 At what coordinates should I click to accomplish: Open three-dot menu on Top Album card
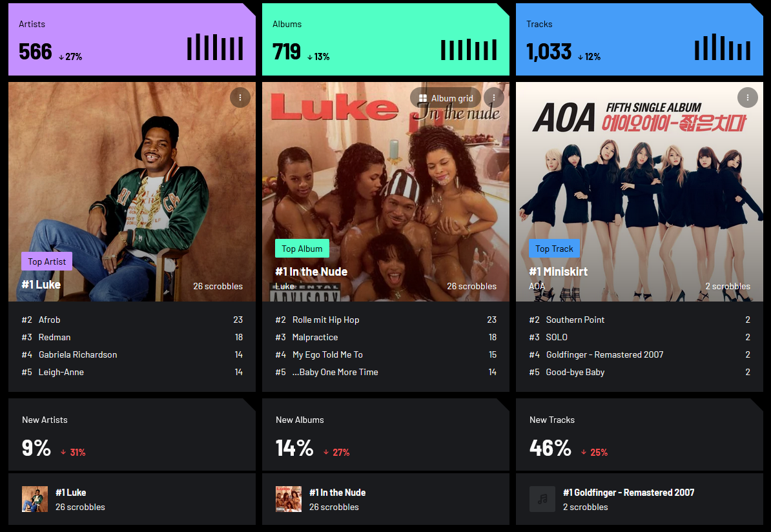click(494, 97)
